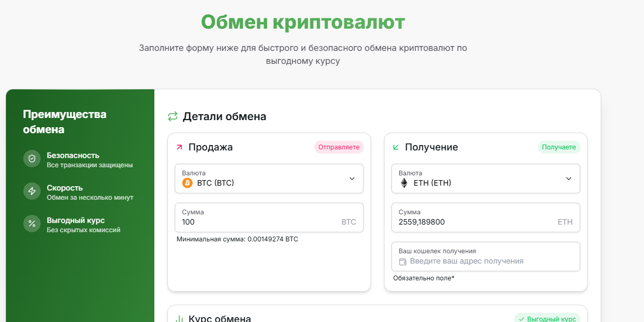Expand the Валюта selector chevron under Получение
The image size is (644, 322).
[x=568, y=179]
